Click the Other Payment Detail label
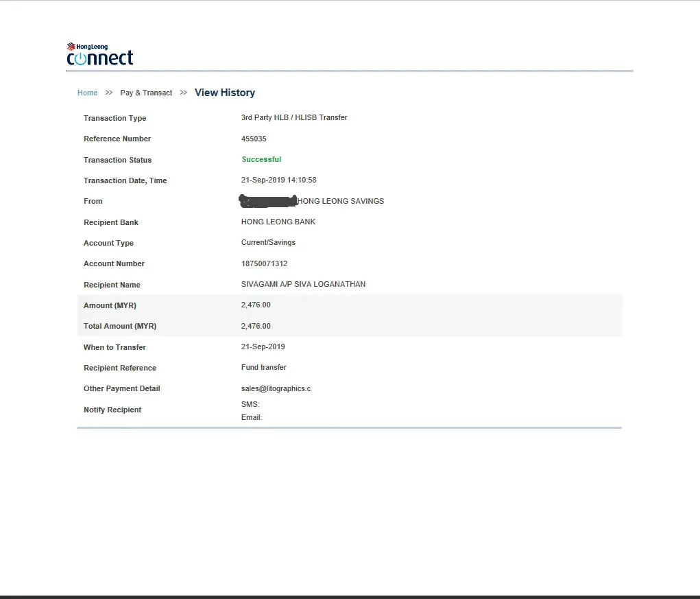The image size is (700, 599). [x=121, y=388]
